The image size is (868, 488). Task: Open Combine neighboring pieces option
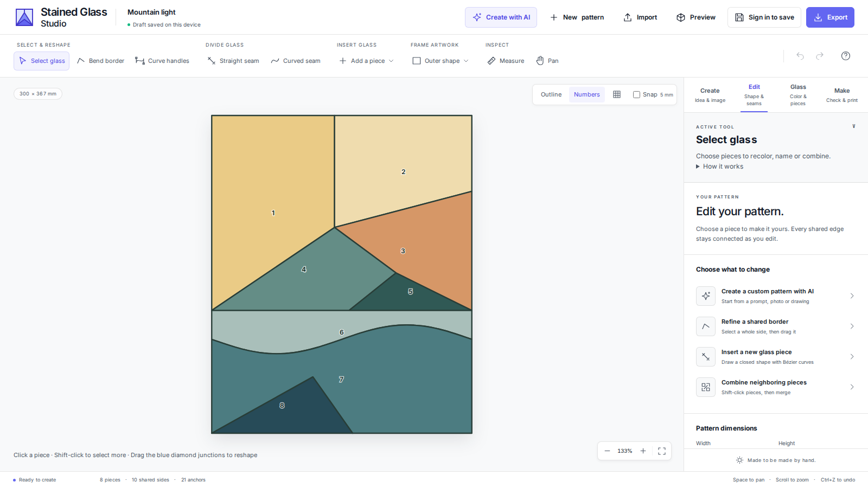pyautogui.click(x=776, y=387)
